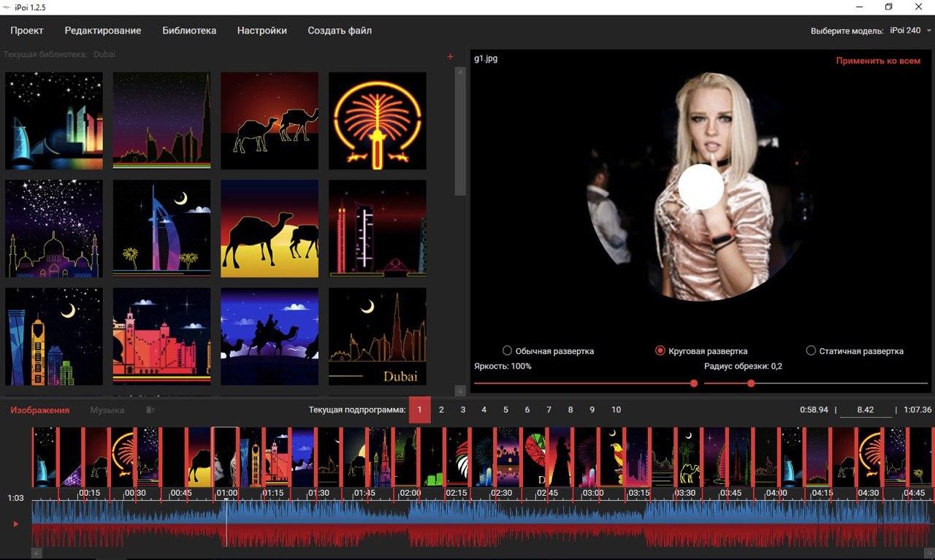Switch to the Изображения tab
The height and width of the screenshot is (560, 935).
tap(39, 410)
